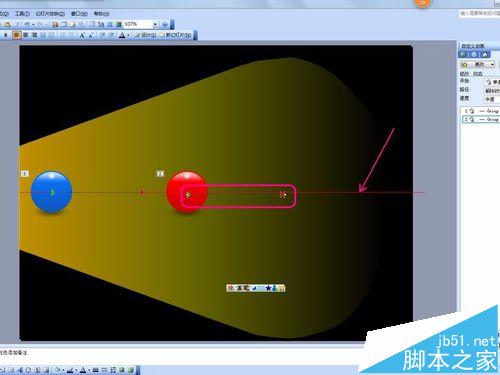Click the red sphere on the slide

pos(187,192)
